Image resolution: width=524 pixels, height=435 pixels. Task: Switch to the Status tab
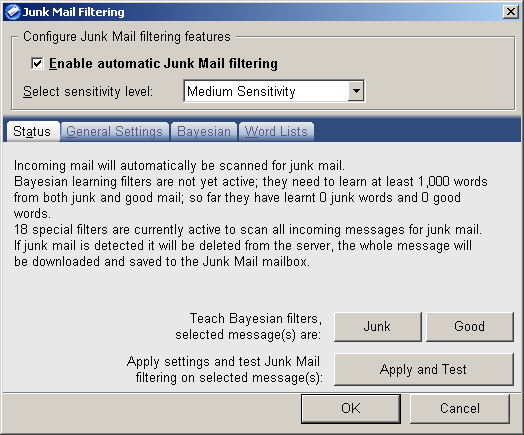point(32,131)
